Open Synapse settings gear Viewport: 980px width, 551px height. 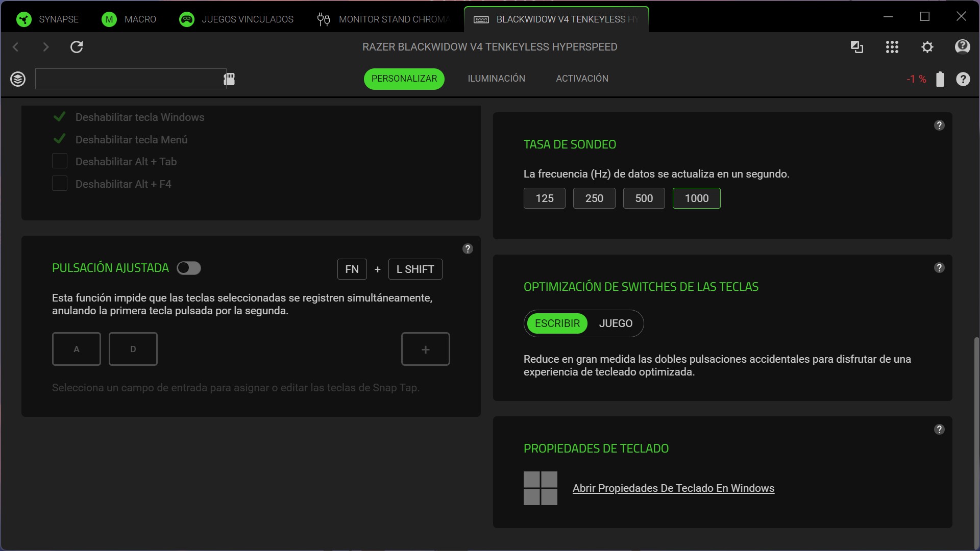coord(927,47)
